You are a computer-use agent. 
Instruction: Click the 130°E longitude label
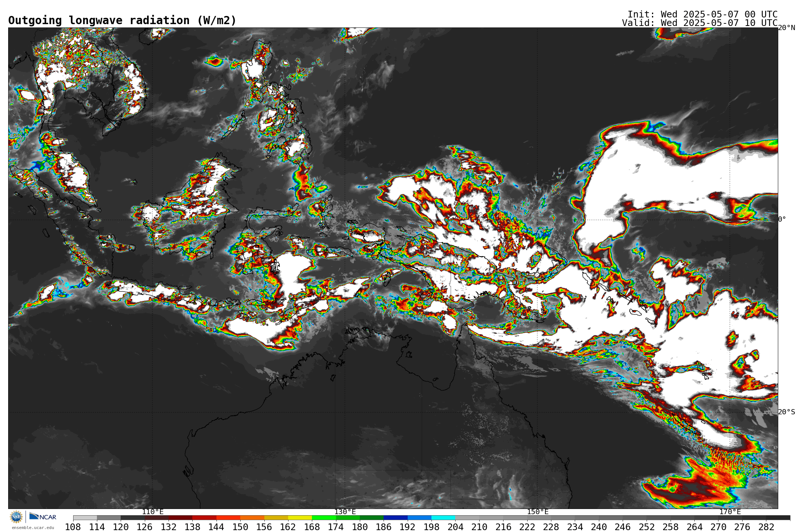[x=345, y=512]
